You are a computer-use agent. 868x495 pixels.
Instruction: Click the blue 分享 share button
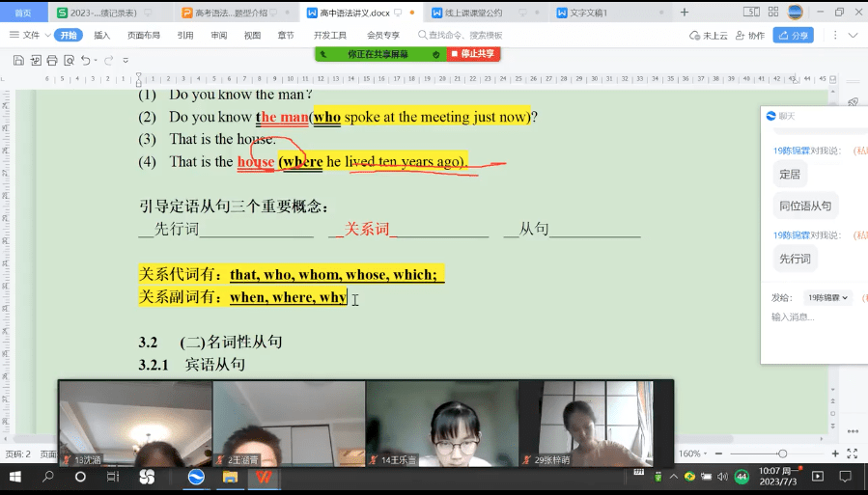pos(794,36)
